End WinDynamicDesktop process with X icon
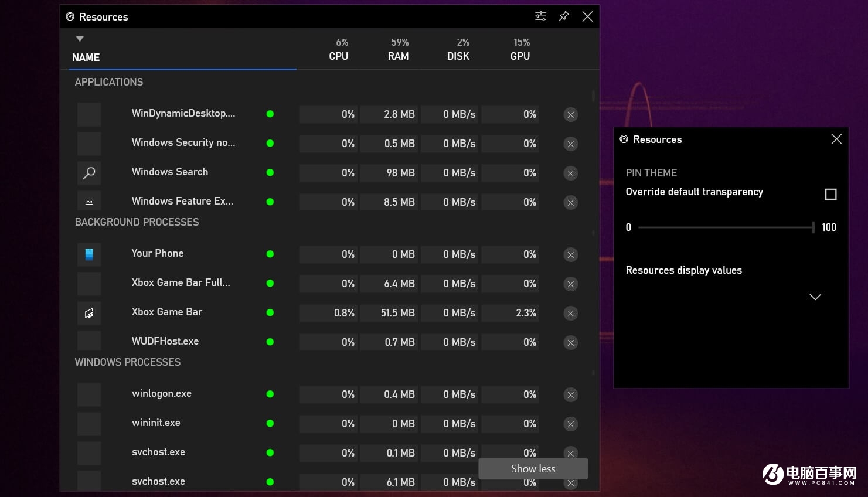Screen dimensions: 868x497 point(570,115)
